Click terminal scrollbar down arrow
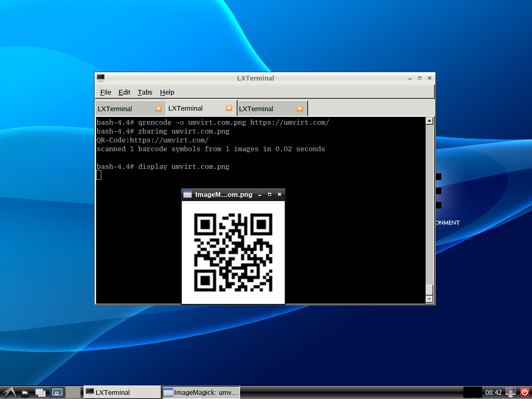The height and width of the screenshot is (399, 532). pyautogui.click(x=429, y=299)
